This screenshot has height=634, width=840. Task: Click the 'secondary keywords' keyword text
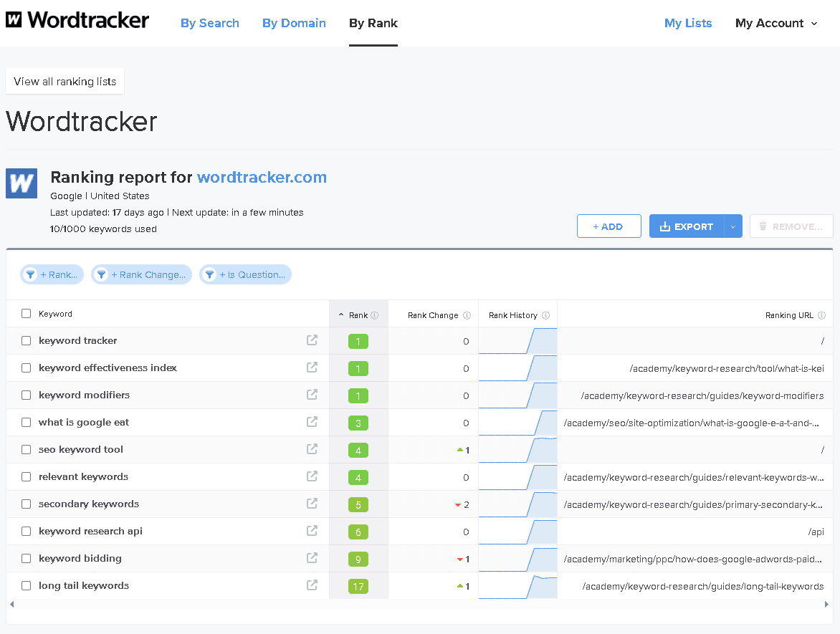pyautogui.click(x=88, y=504)
